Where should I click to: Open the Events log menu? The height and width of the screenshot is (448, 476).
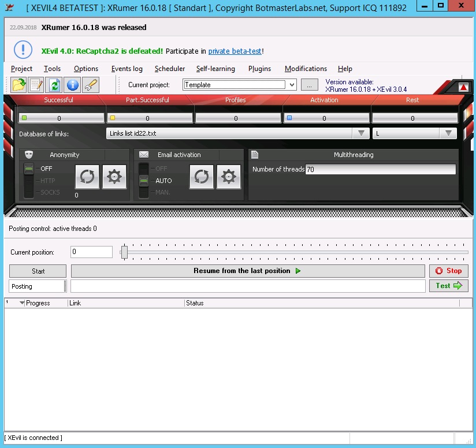[127, 69]
